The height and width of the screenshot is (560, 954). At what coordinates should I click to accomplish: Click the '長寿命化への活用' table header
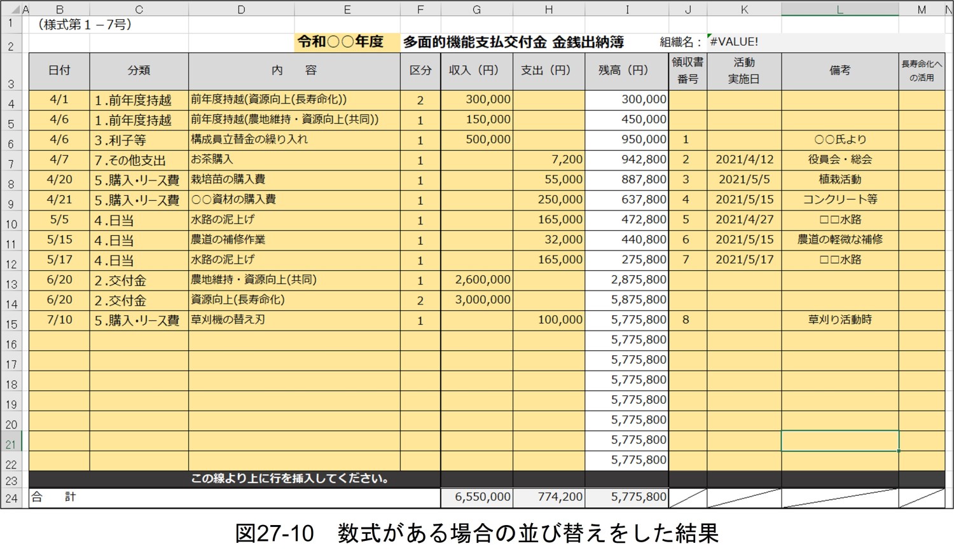click(922, 71)
